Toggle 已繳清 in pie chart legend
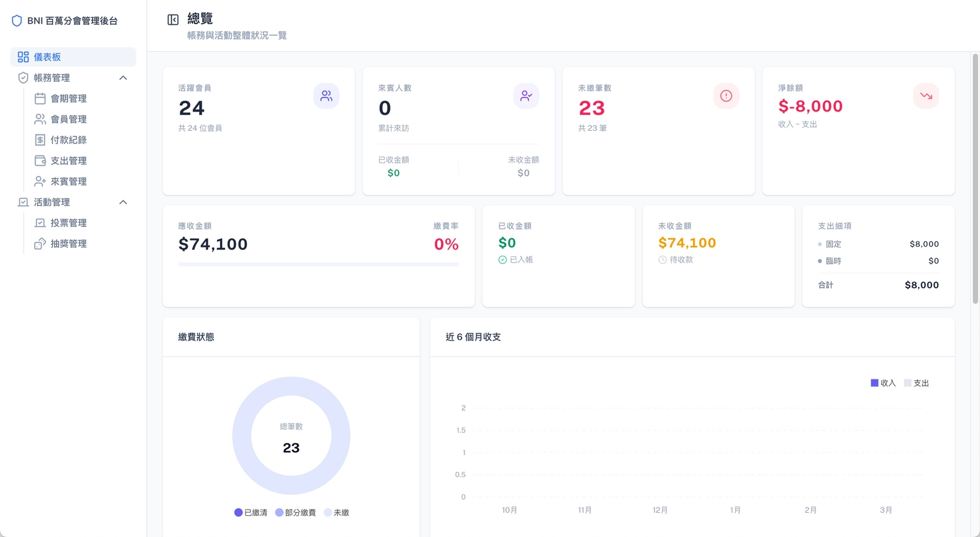Image resolution: width=980 pixels, height=537 pixels. [x=250, y=512]
